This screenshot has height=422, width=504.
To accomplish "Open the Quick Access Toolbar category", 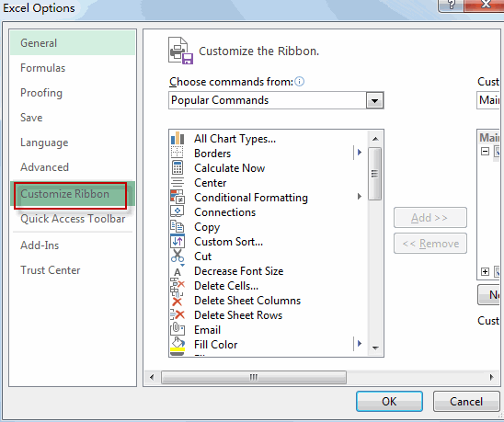I will click(73, 219).
